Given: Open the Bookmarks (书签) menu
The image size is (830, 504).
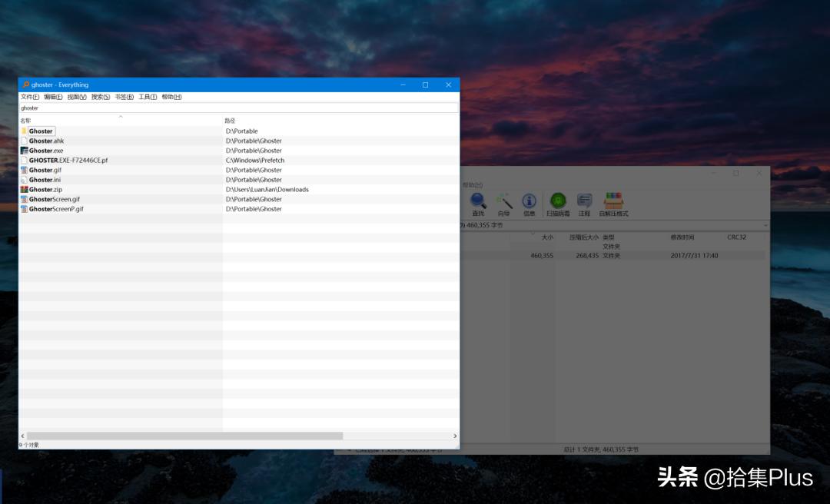Looking at the screenshot, I should [124, 97].
